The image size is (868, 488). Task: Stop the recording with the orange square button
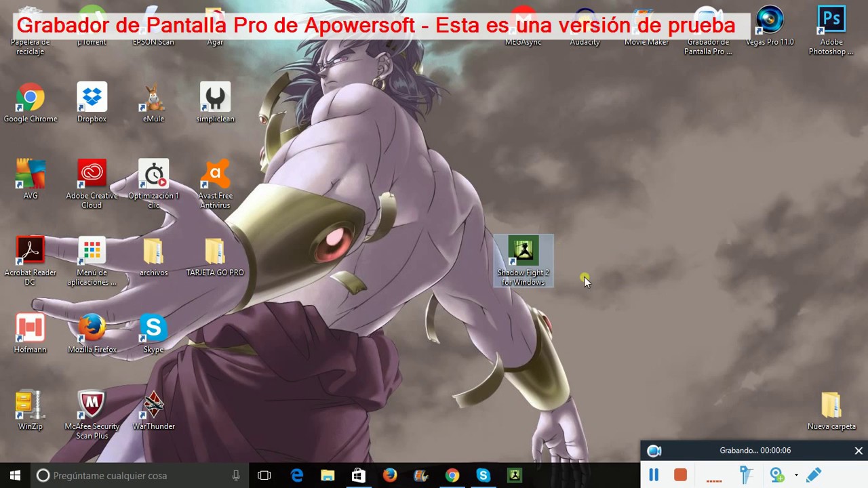680,475
